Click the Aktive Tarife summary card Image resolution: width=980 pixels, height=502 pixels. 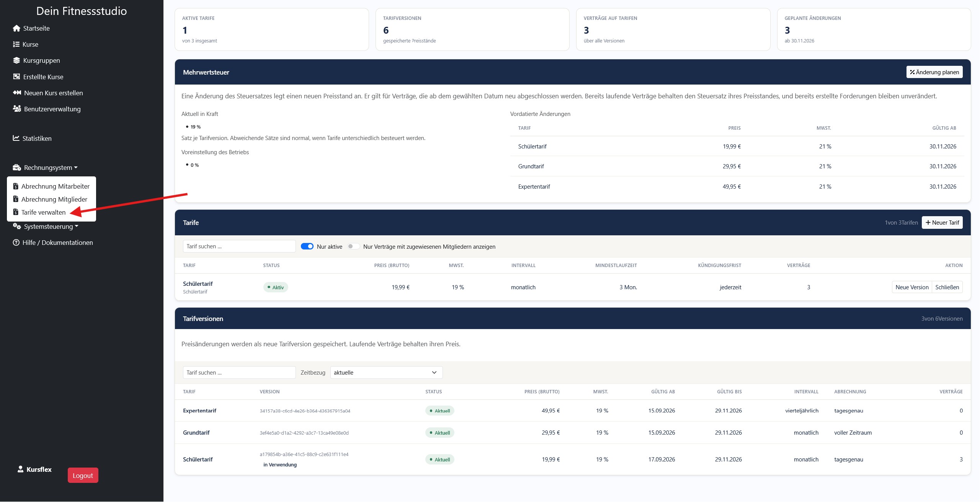pos(271,29)
